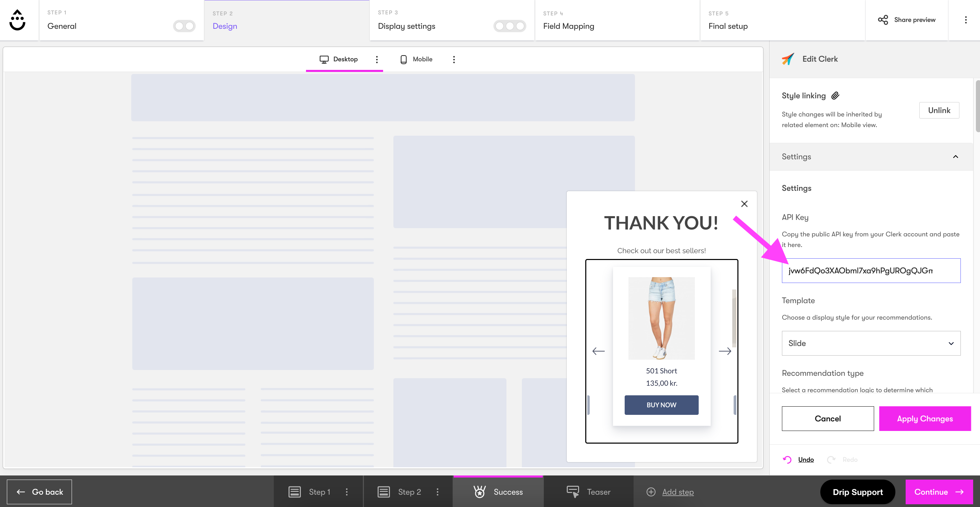The height and width of the screenshot is (507, 980).
Task: Click the next product arrow in slider
Action: point(725,351)
